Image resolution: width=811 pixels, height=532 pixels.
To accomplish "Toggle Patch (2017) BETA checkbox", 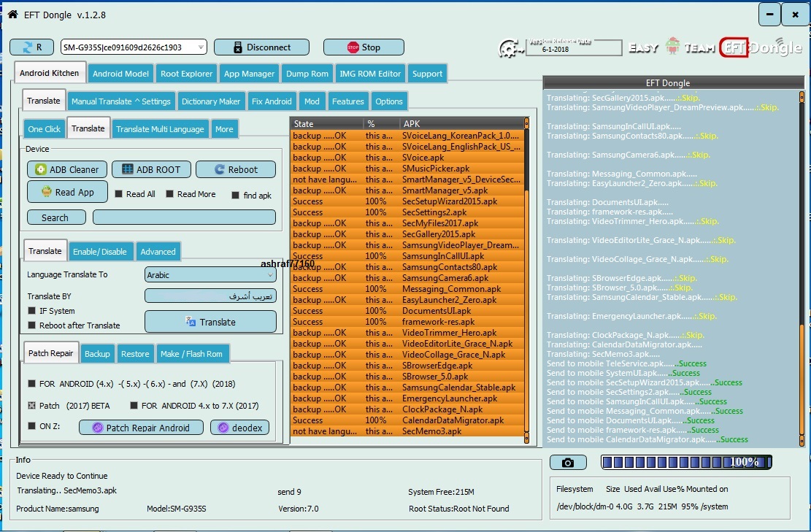I will point(31,405).
